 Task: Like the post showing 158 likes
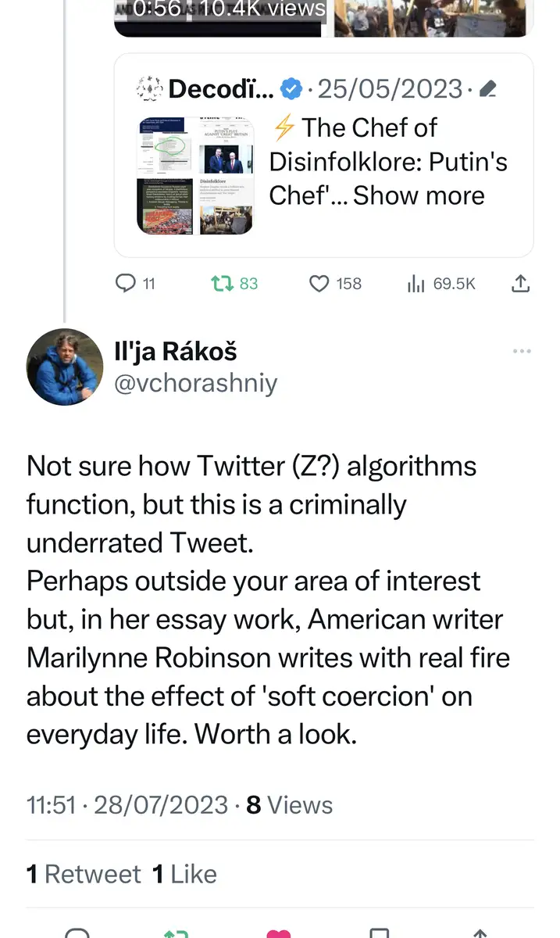click(319, 284)
